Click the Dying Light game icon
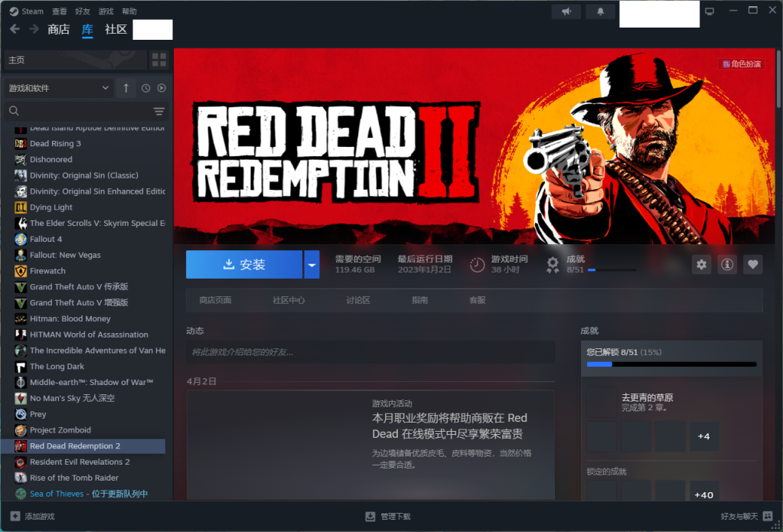Viewport: 783px width, 532px height. tap(21, 207)
